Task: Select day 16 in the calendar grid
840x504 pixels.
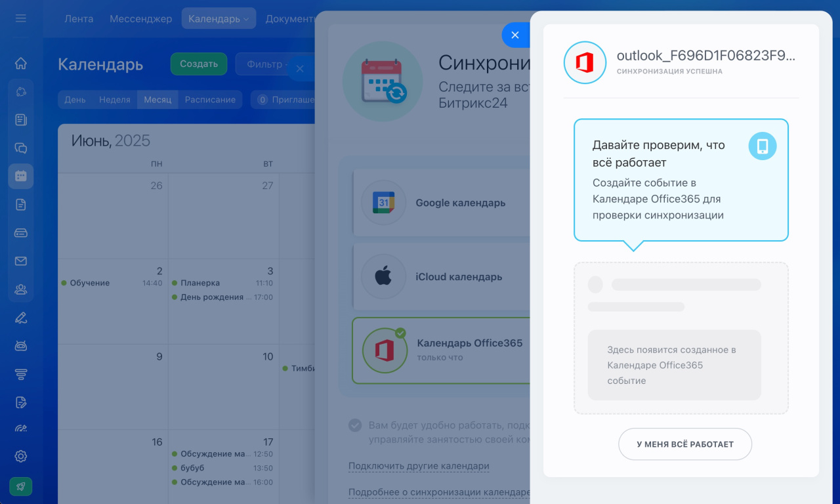Action: tap(157, 442)
